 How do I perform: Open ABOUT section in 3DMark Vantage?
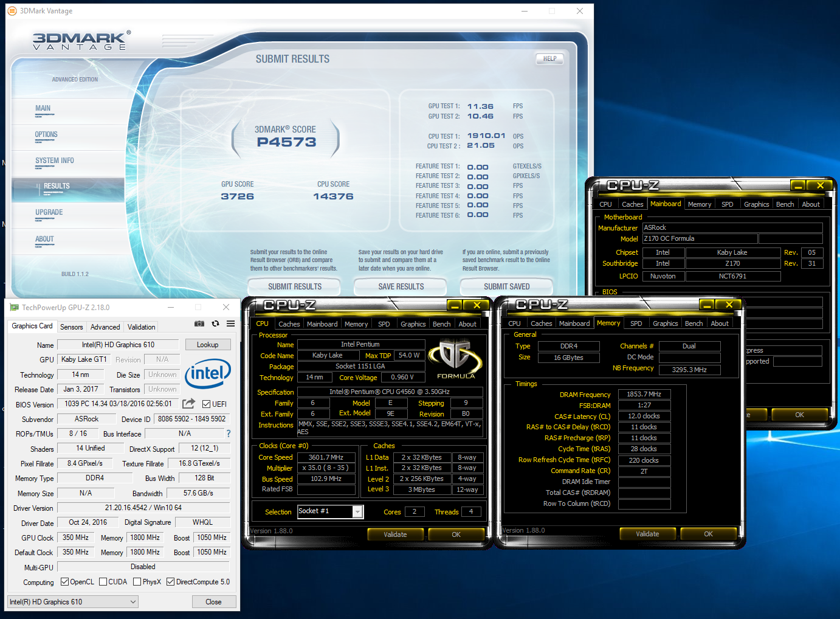(44, 240)
